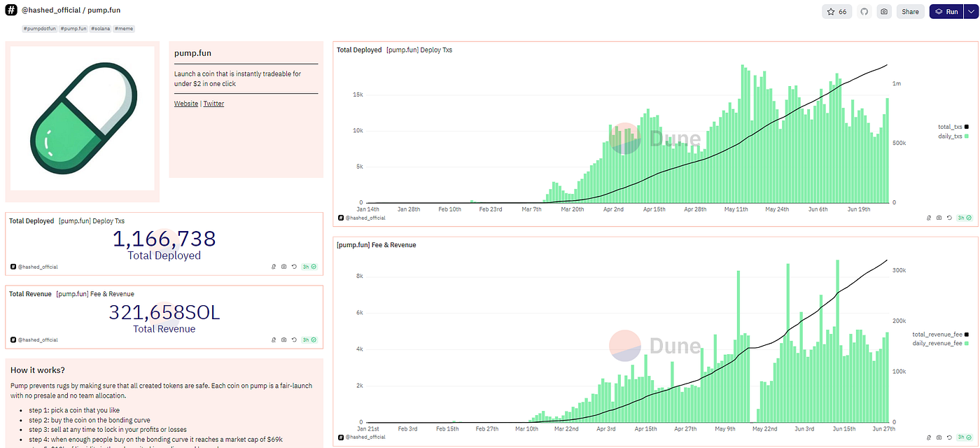Open @hashed_official under Total Deployed counter

coord(38,267)
